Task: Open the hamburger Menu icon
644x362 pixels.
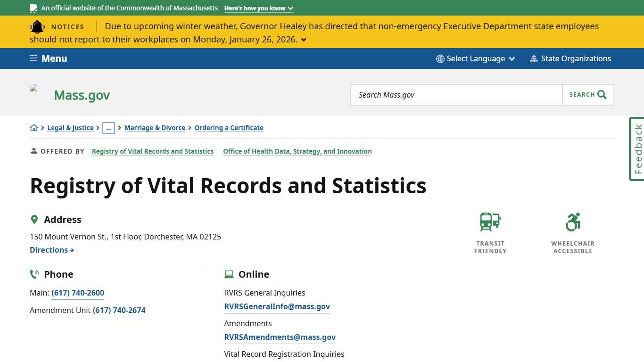Action: pyautogui.click(x=33, y=58)
